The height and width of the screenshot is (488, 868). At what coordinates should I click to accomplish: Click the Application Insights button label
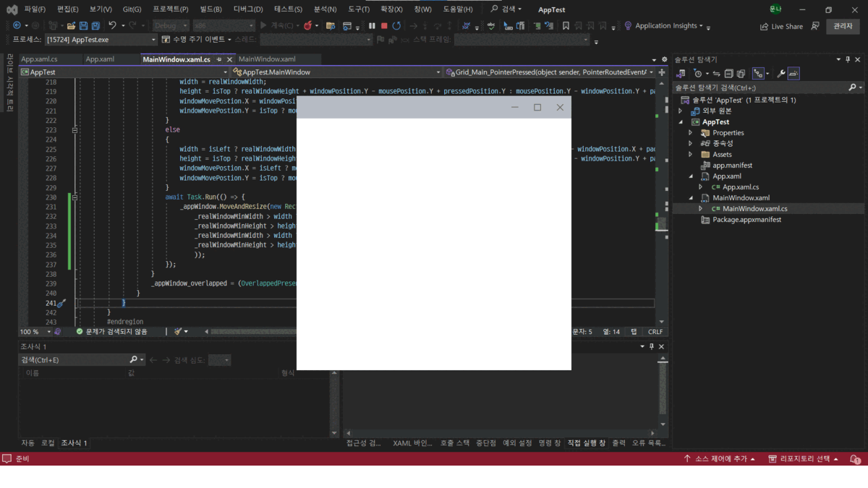click(x=665, y=25)
